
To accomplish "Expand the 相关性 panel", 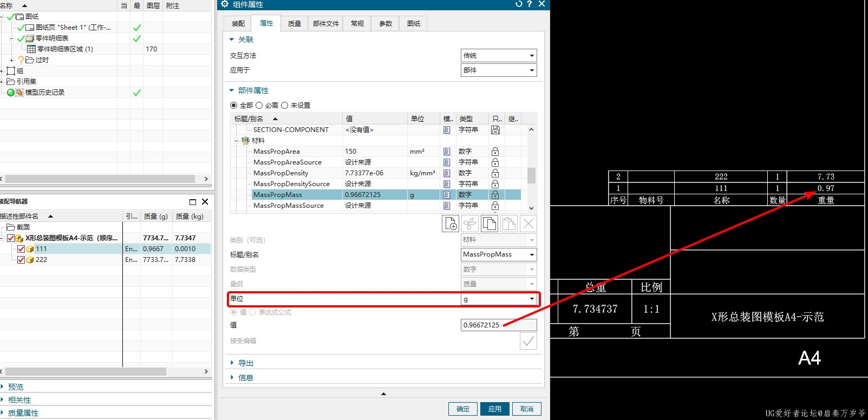I will (2, 400).
